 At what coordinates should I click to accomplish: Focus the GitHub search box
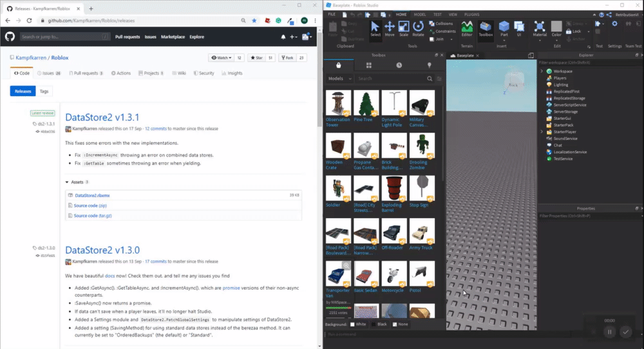click(65, 37)
